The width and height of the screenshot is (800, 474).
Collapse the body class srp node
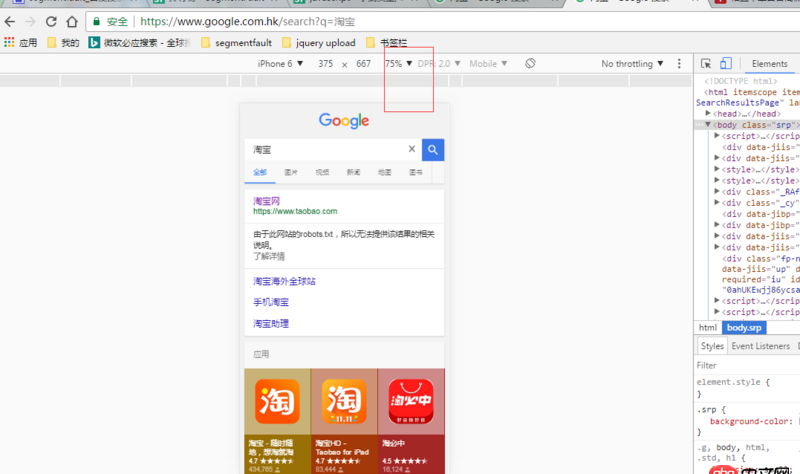[x=709, y=125]
